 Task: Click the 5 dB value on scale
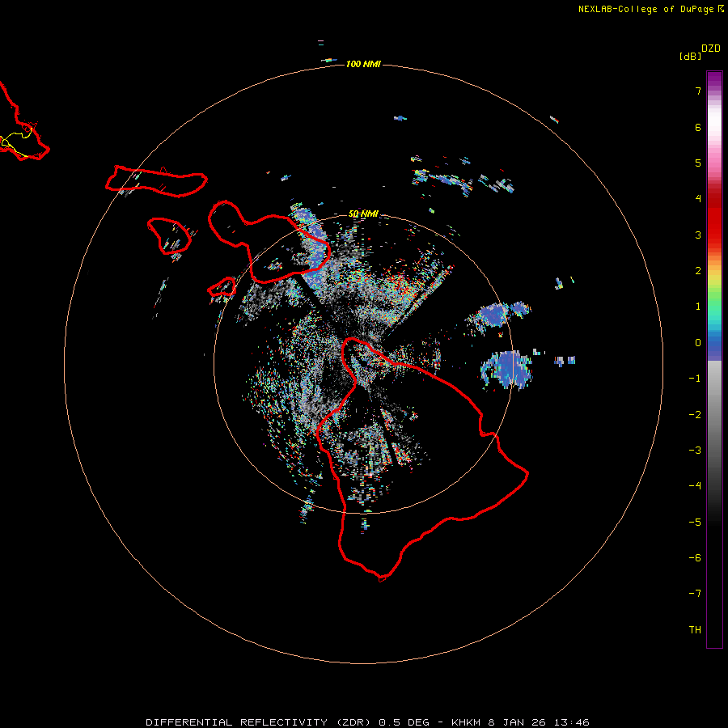point(698,163)
